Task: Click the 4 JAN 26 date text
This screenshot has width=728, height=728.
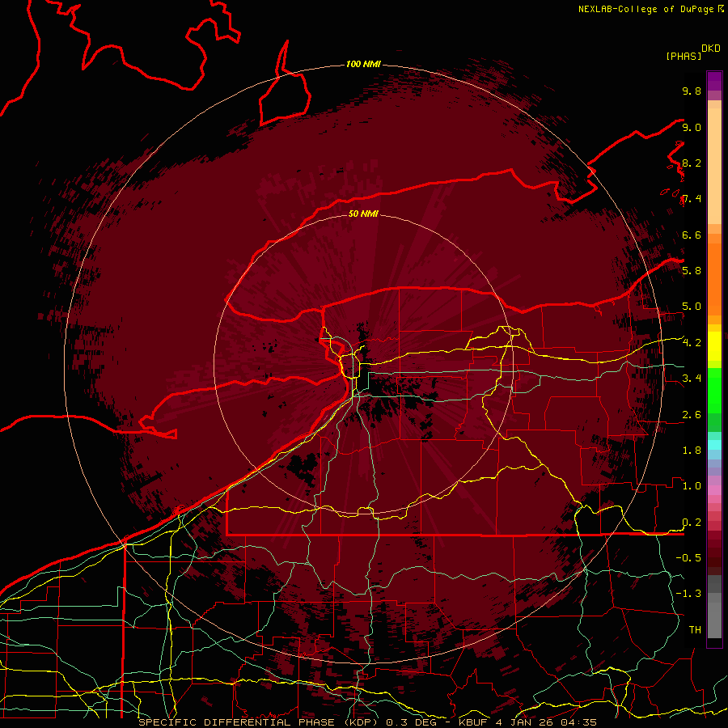Action: (527, 722)
